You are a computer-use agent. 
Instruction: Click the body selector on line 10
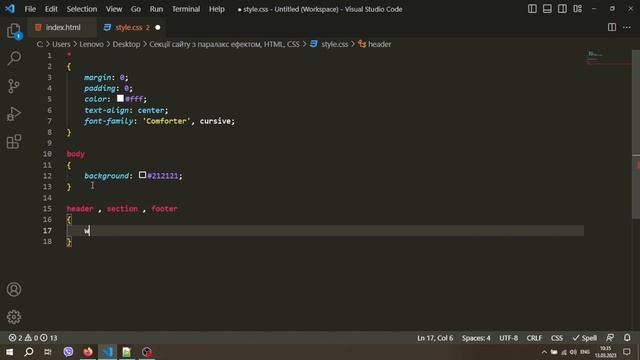(x=76, y=154)
